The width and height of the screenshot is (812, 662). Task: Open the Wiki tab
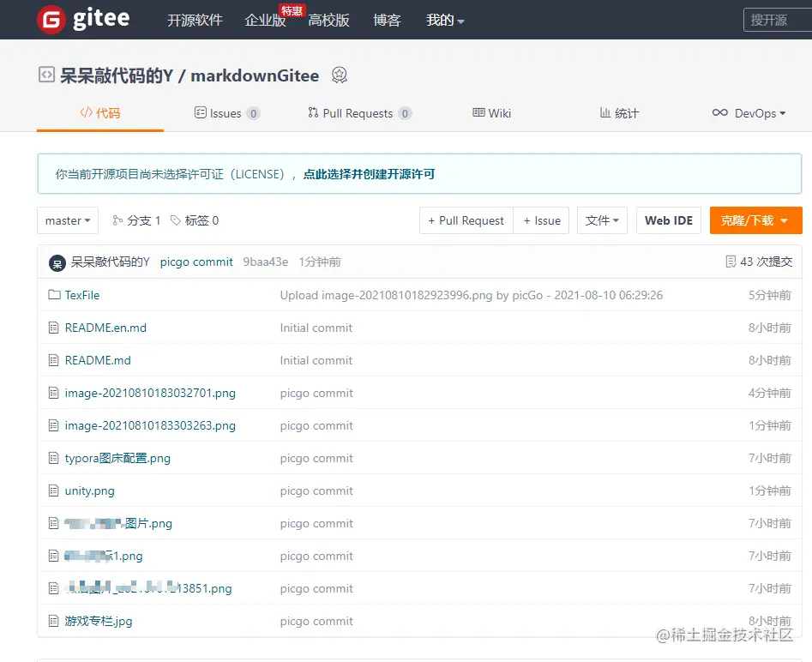coord(492,113)
